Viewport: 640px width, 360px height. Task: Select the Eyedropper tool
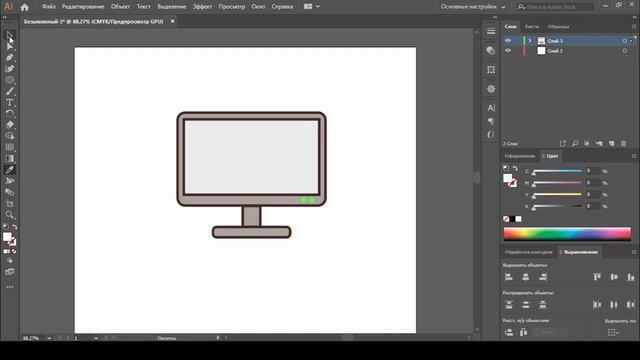(x=9, y=170)
